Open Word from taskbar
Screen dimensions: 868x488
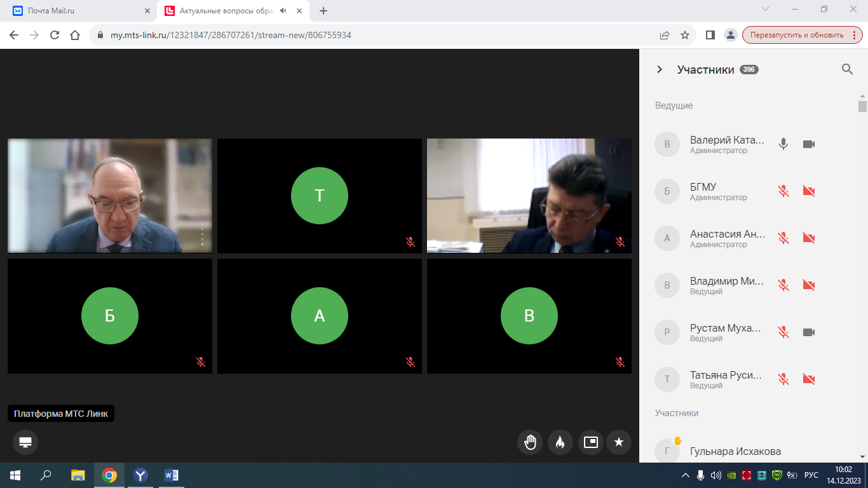pyautogui.click(x=172, y=475)
